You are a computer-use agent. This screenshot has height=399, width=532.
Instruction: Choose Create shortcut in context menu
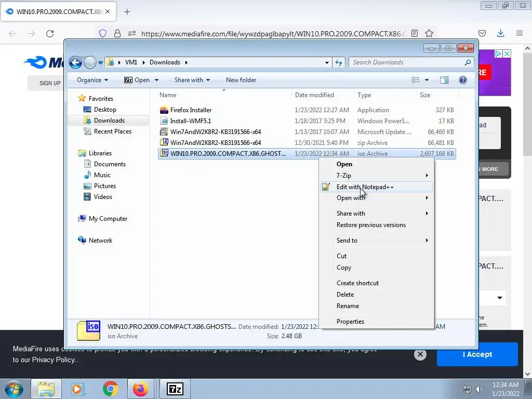click(377, 283)
